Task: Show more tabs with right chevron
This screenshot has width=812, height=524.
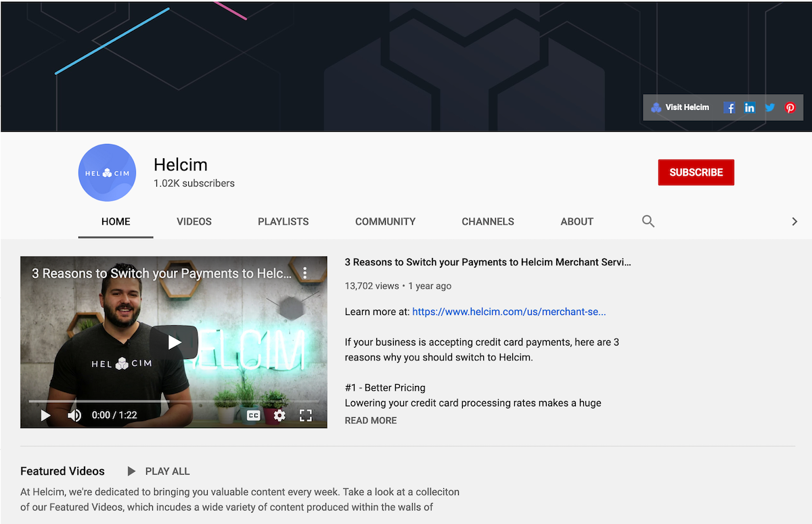Action: pos(794,221)
